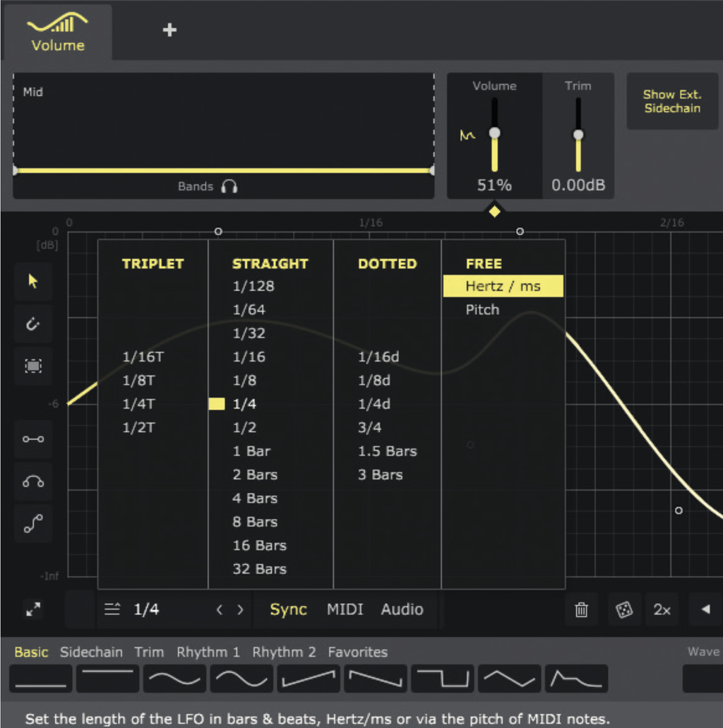Open the Basic presets tab

(x=31, y=652)
